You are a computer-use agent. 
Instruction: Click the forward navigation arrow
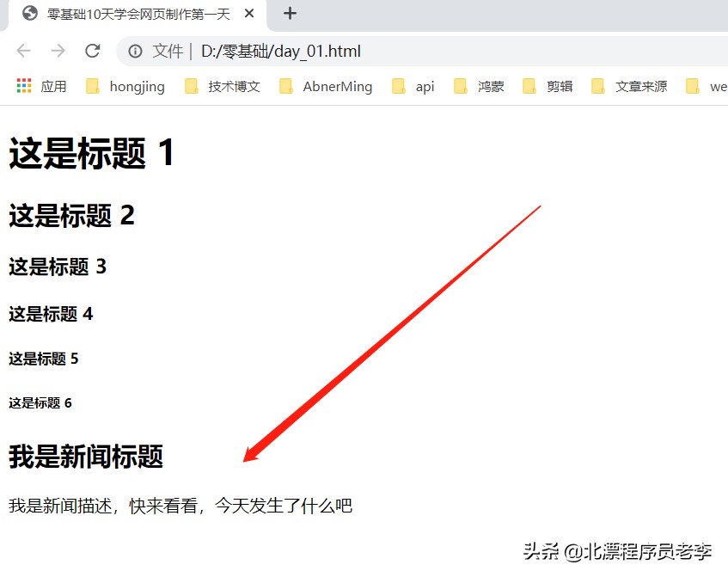point(57,51)
